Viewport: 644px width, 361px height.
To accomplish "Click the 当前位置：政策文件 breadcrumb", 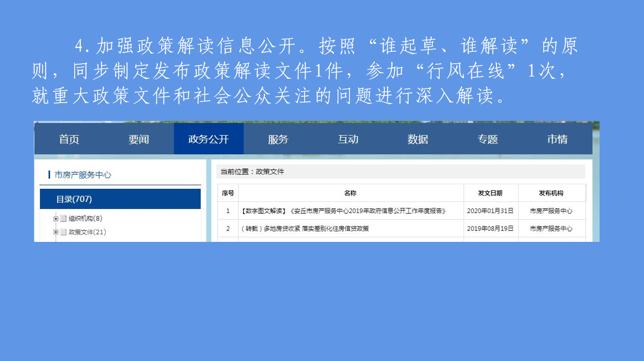I will pos(252,172).
